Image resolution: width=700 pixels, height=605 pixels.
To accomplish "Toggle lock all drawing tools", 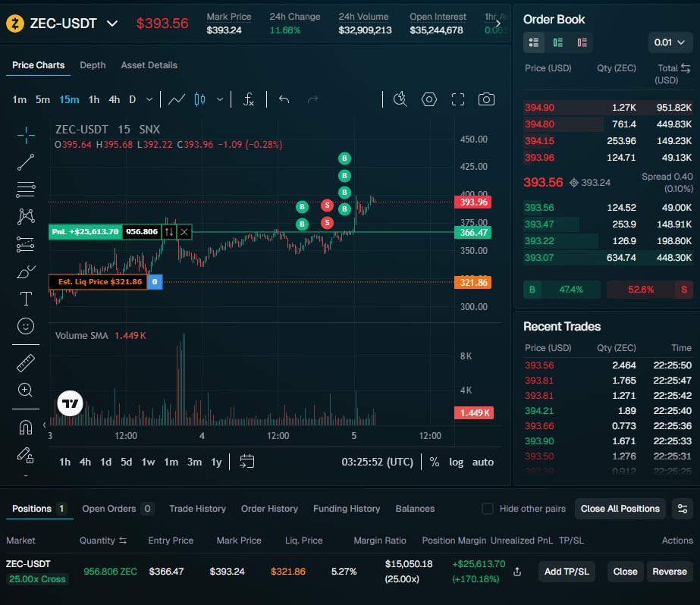I will [x=26, y=455].
